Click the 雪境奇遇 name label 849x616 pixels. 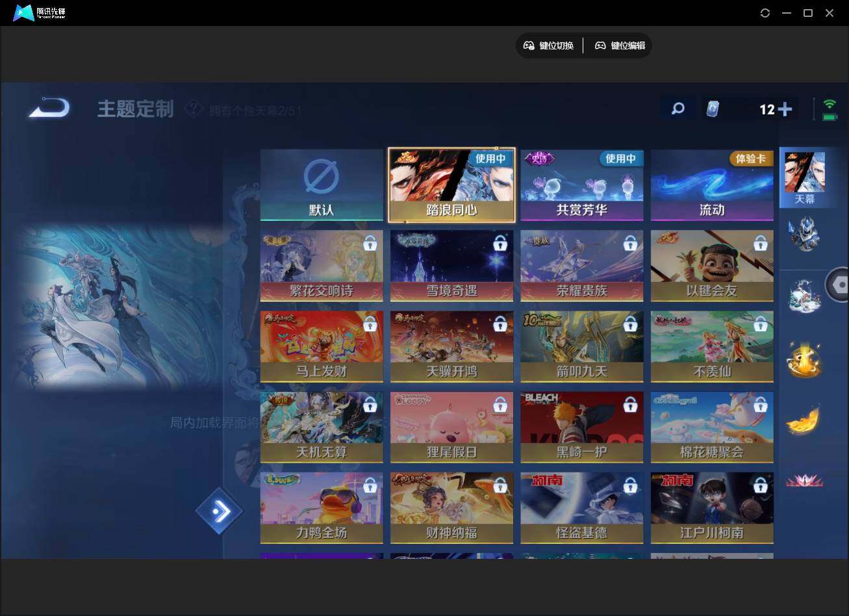[x=451, y=290]
